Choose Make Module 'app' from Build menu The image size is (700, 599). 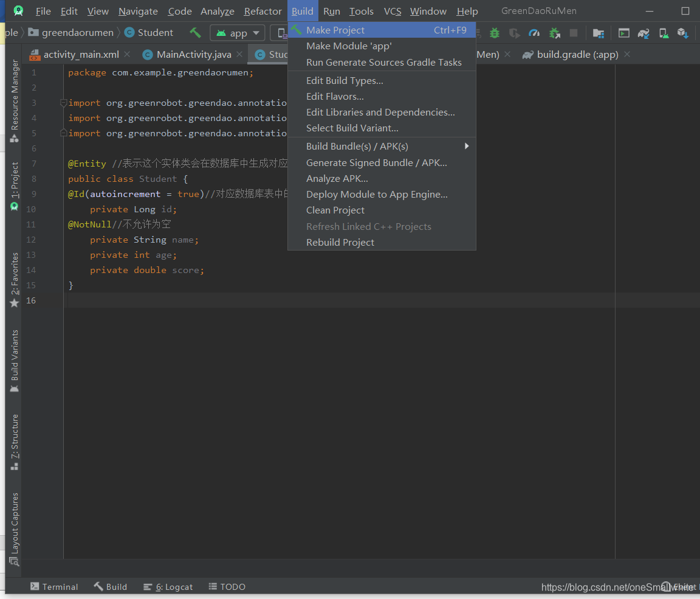pyautogui.click(x=382, y=46)
